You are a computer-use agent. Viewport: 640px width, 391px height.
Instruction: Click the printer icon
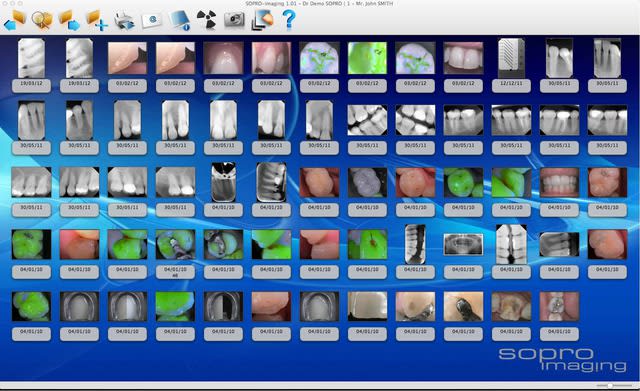(x=124, y=20)
